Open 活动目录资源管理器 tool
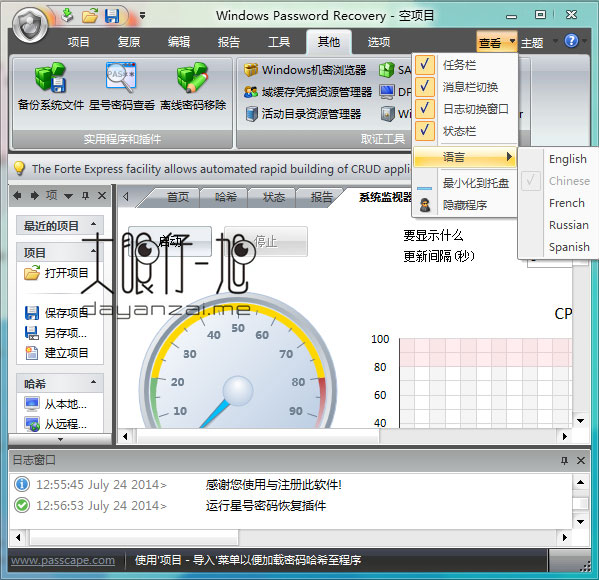The height and width of the screenshot is (580, 599). coord(303,113)
